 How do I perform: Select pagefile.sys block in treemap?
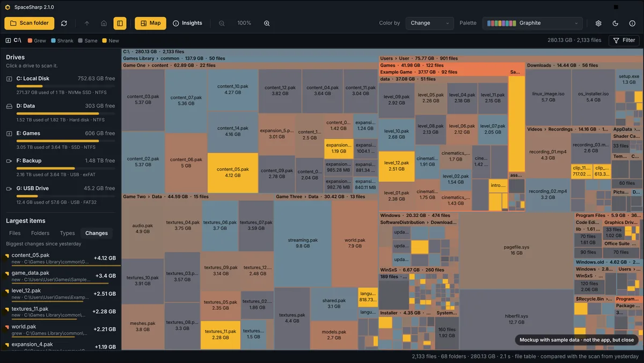click(516, 250)
